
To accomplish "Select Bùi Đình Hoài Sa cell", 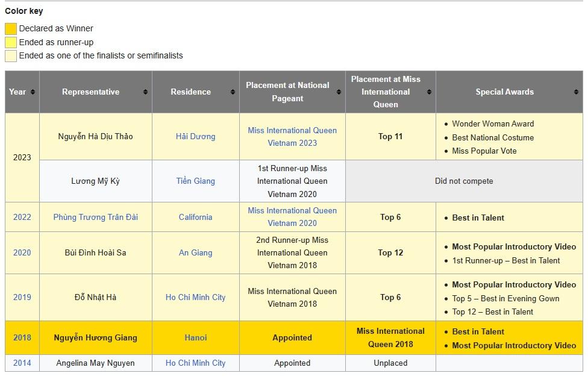I will click(x=96, y=252).
